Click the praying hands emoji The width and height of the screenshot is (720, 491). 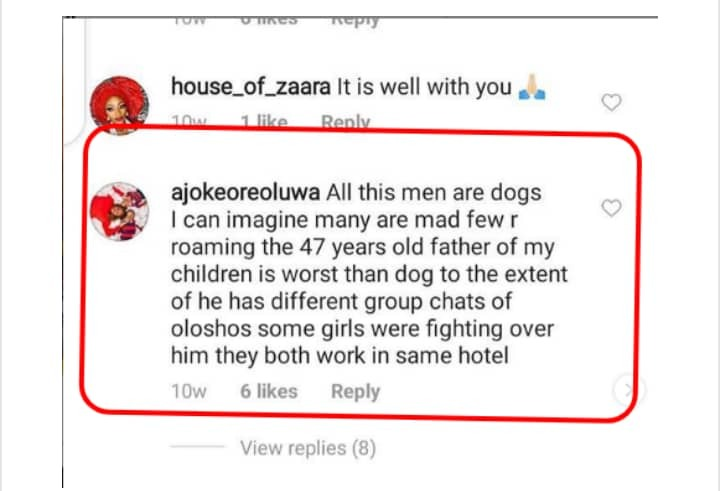pos(532,86)
